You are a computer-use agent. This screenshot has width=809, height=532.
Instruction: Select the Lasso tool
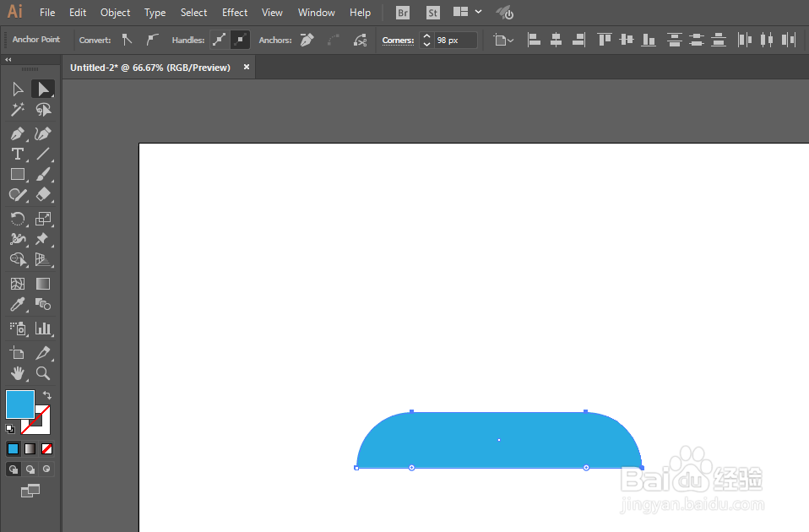[x=43, y=110]
